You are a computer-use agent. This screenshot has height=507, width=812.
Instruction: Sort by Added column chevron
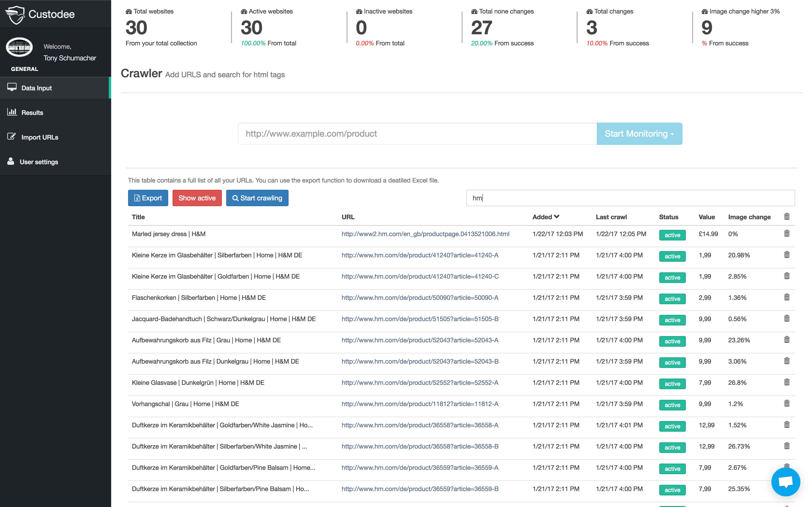[557, 217]
